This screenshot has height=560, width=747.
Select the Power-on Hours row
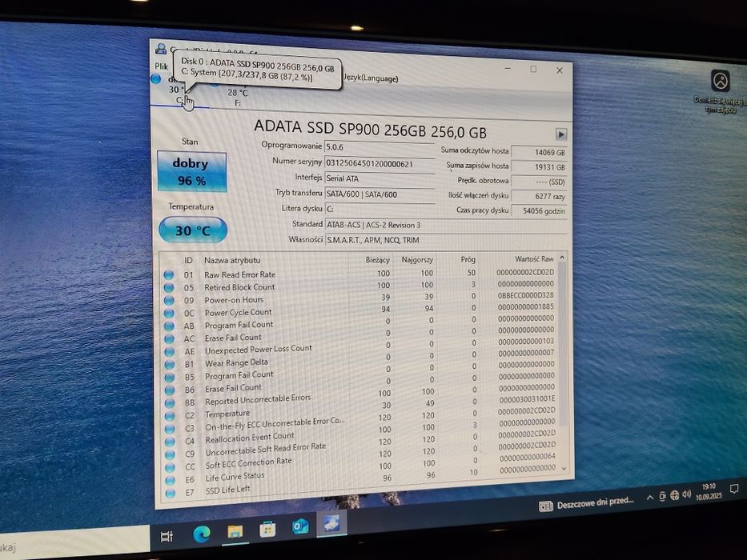click(359, 298)
